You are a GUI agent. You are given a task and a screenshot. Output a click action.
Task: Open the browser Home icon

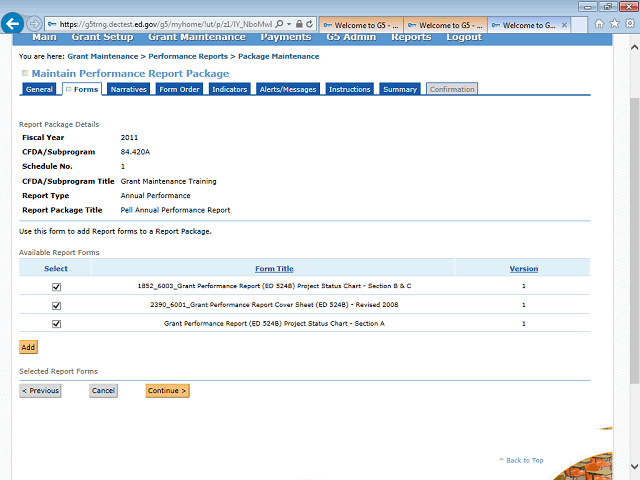pyautogui.click(x=599, y=24)
